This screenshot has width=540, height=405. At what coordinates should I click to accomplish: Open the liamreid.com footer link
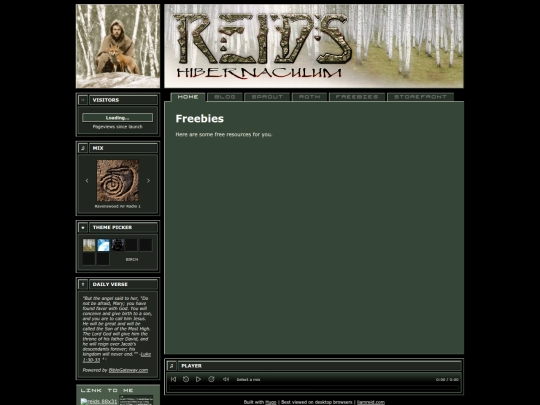point(371,402)
